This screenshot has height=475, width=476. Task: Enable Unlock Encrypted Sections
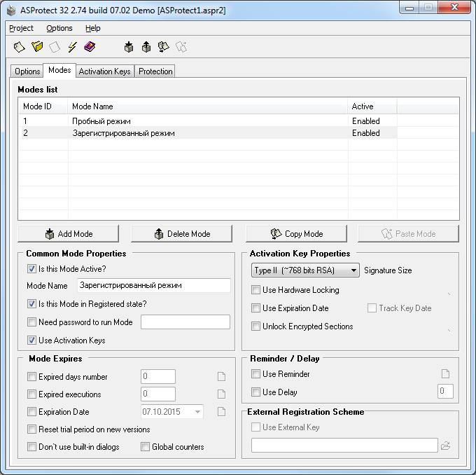pos(255,326)
